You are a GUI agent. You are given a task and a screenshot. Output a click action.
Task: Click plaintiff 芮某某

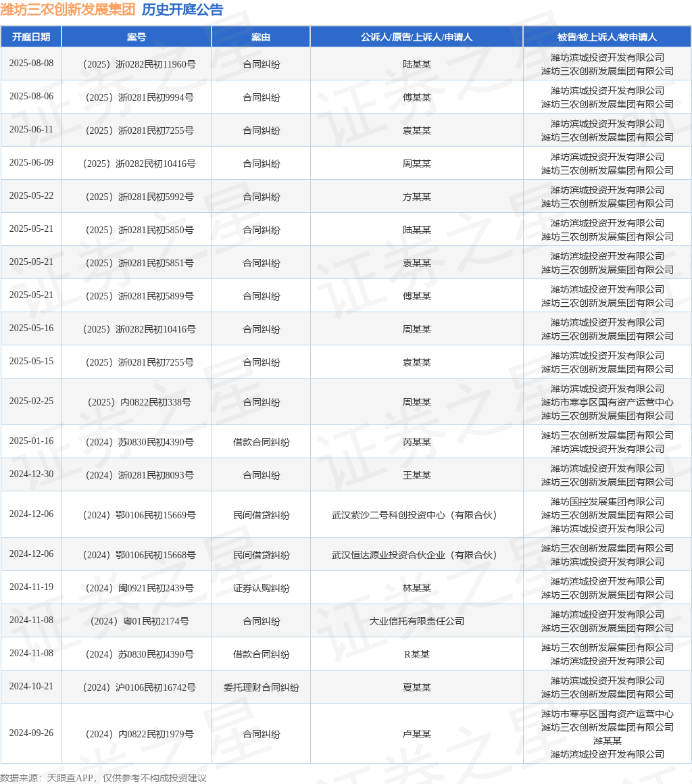point(416,442)
